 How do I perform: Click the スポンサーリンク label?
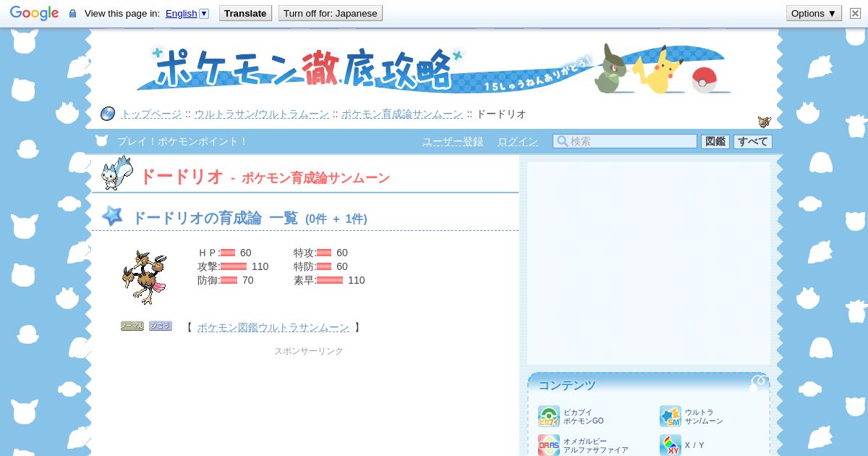click(309, 351)
